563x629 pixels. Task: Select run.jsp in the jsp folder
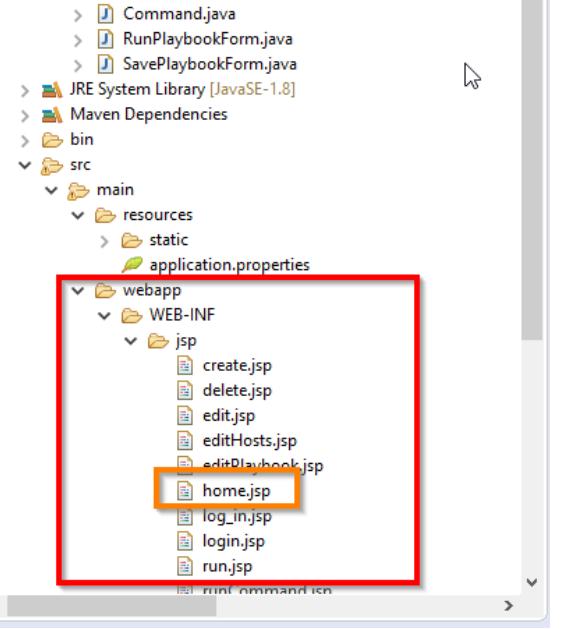(227, 566)
